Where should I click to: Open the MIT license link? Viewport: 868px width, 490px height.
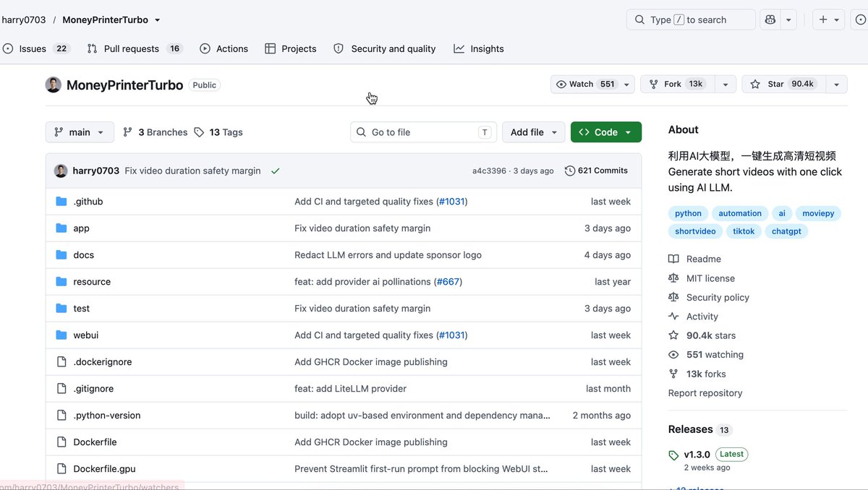pos(710,278)
